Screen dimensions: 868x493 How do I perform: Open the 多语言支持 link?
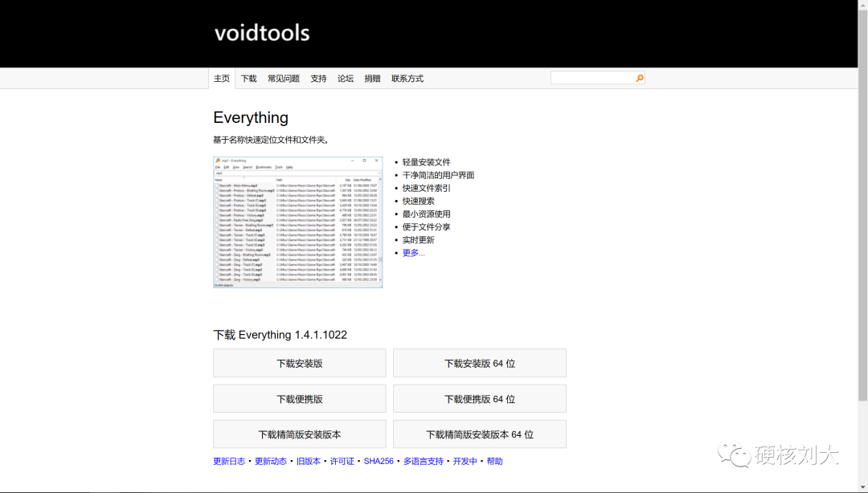tap(424, 461)
